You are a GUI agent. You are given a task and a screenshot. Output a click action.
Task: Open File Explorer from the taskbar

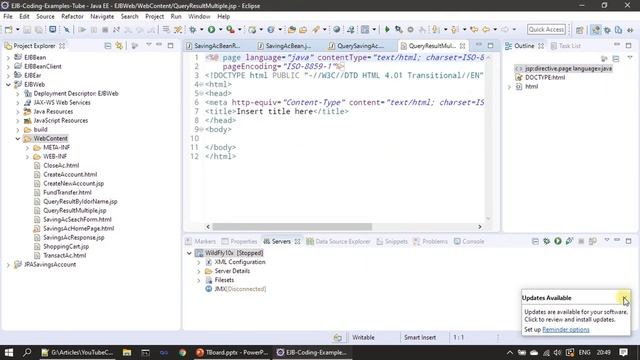click(x=127, y=352)
